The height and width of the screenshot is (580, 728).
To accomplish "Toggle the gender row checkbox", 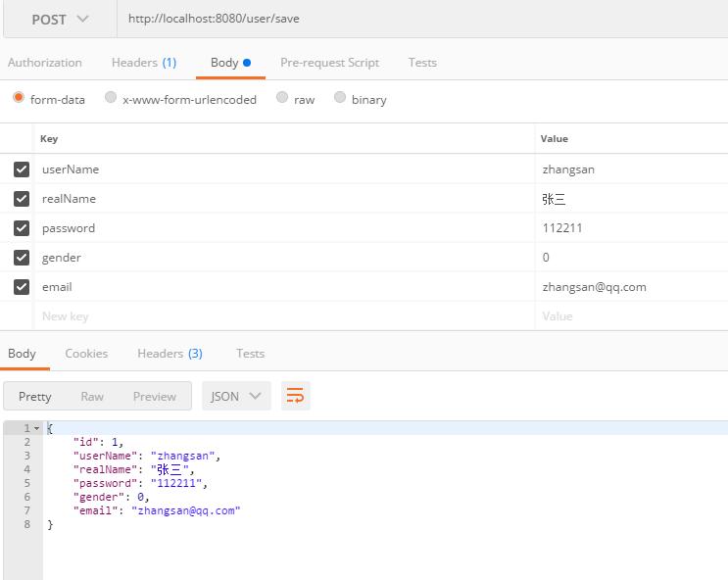I will click(22, 258).
